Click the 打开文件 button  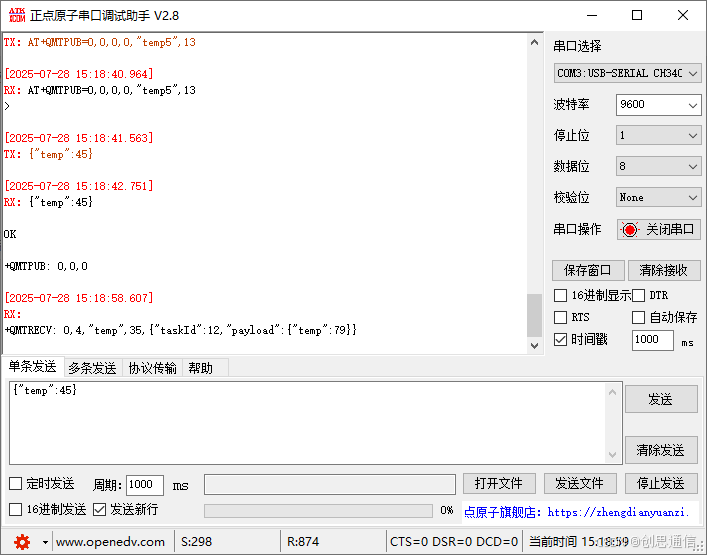pos(499,484)
